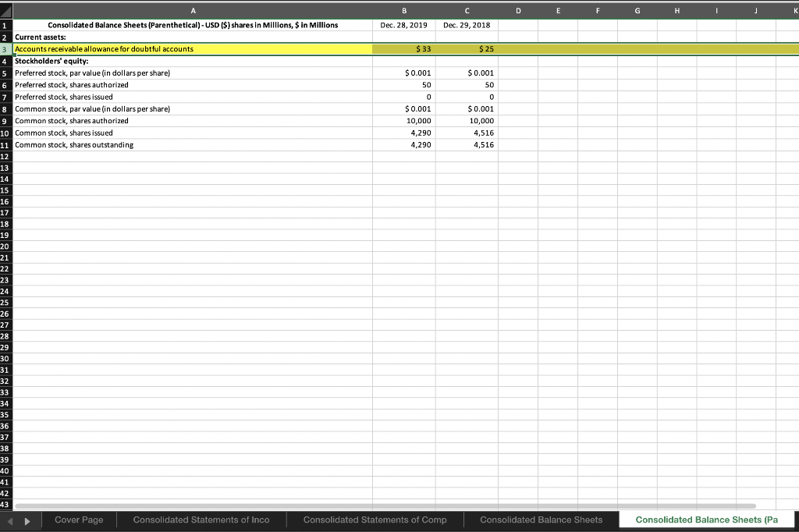Image resolution: width=799 pixels, height=532 pixels.
Task: Select the Dec. 28, 2019 header cell
Action: tap(404, 25)
